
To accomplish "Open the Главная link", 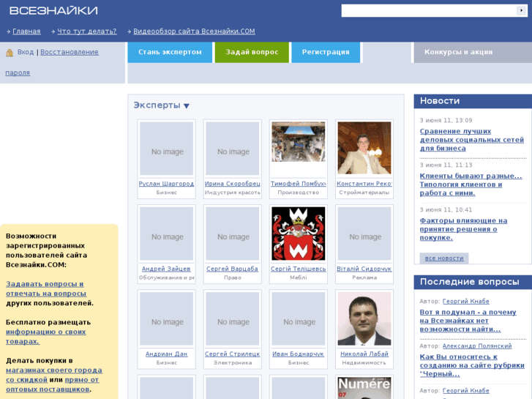I will pos(26,31).
